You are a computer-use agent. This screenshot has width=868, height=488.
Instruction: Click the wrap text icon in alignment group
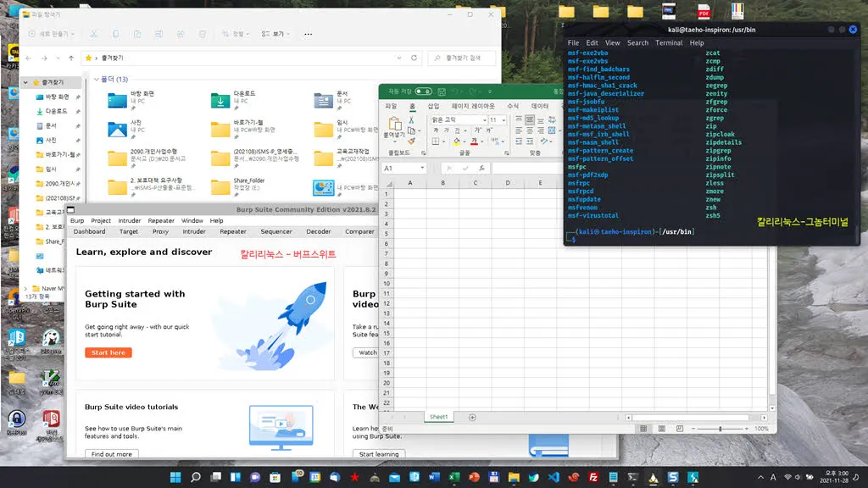pos(552,119)
